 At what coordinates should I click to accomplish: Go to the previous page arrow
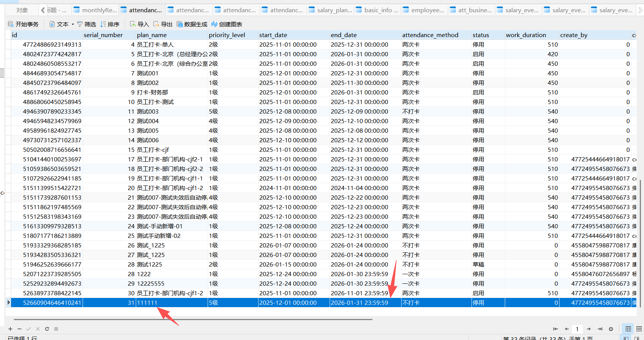pyautogui.click(x=567, y=329)
